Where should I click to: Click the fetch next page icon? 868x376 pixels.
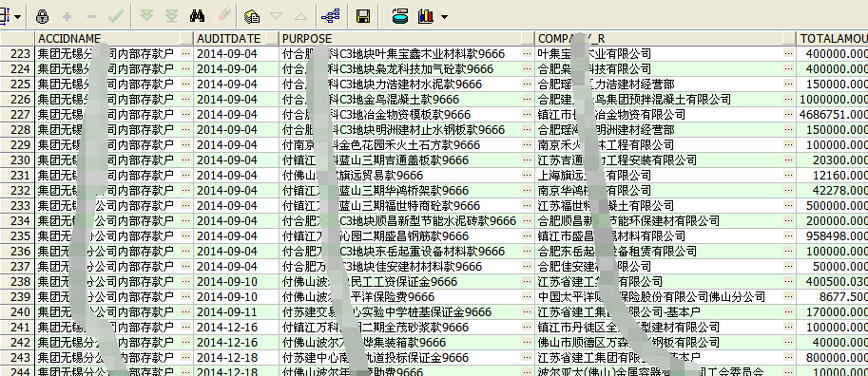tap(146, 16)
